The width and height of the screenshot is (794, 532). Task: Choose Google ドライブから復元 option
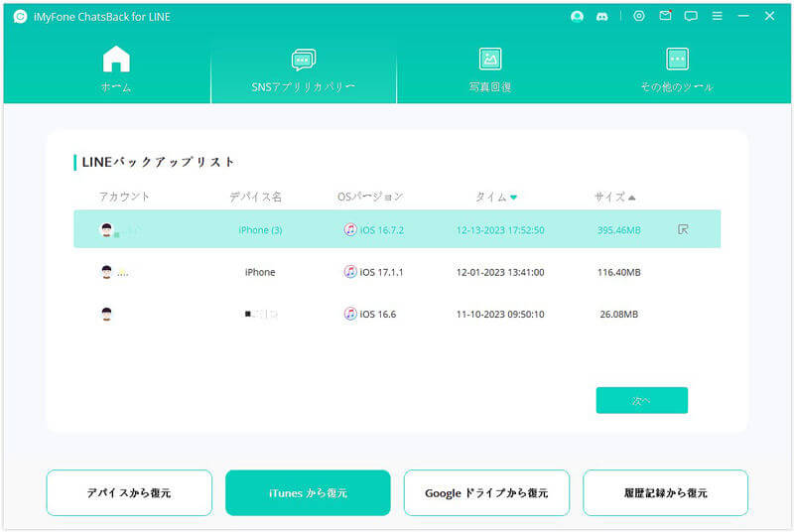tap(486, 492)
